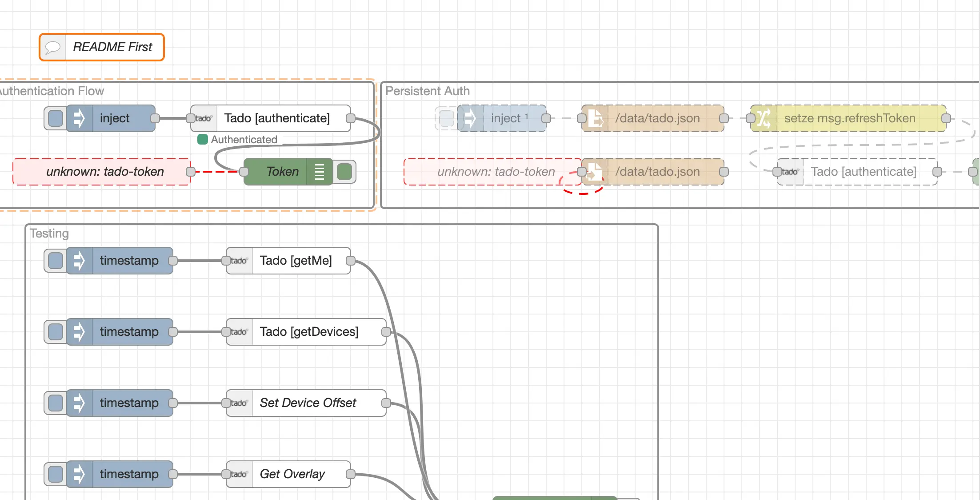980x500 pixels.
Task: Select the Tado [getMe] node
Action: tap(288, 261)
